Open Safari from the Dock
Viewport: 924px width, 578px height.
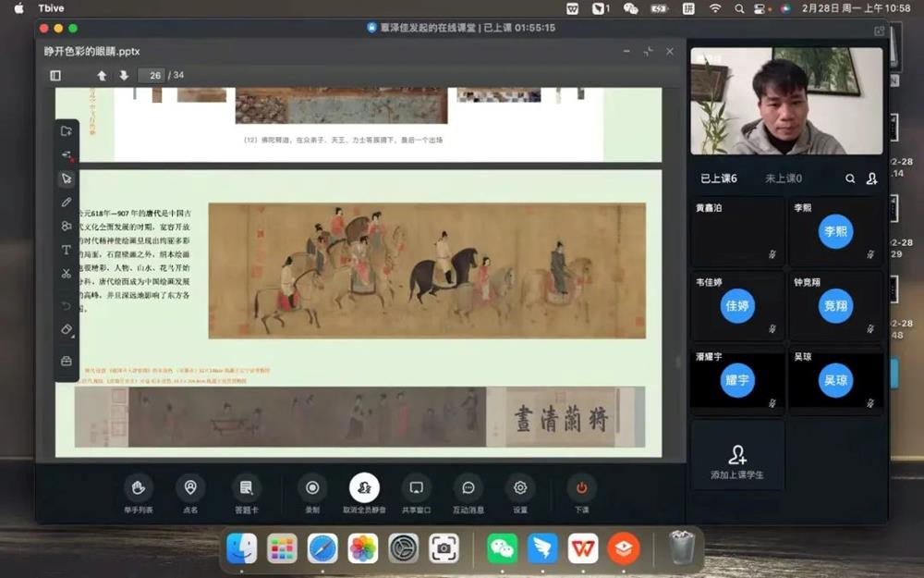(322, 548)
